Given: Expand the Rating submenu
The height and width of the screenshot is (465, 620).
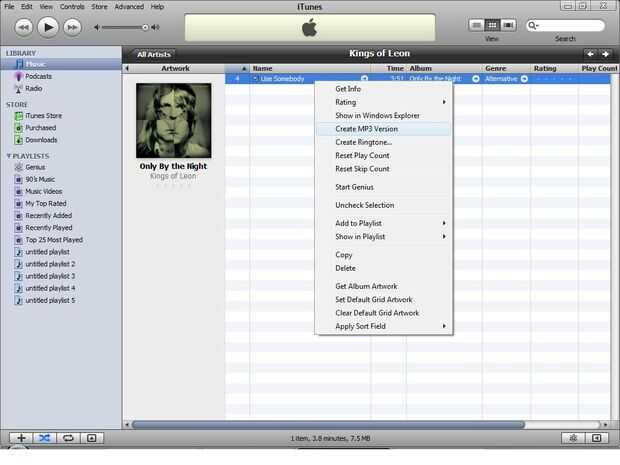Looking at the screenshot, I should pyautogui.click(x=384, y=102).
